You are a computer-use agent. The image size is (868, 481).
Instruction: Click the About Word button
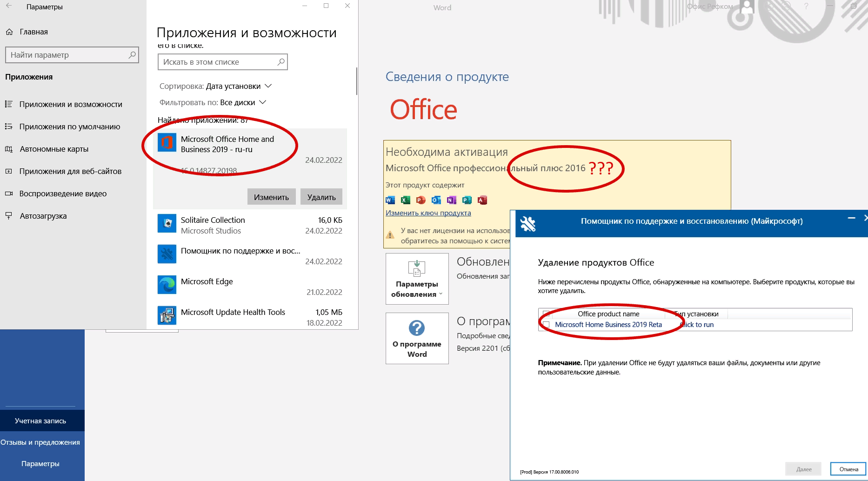(417, 338)
